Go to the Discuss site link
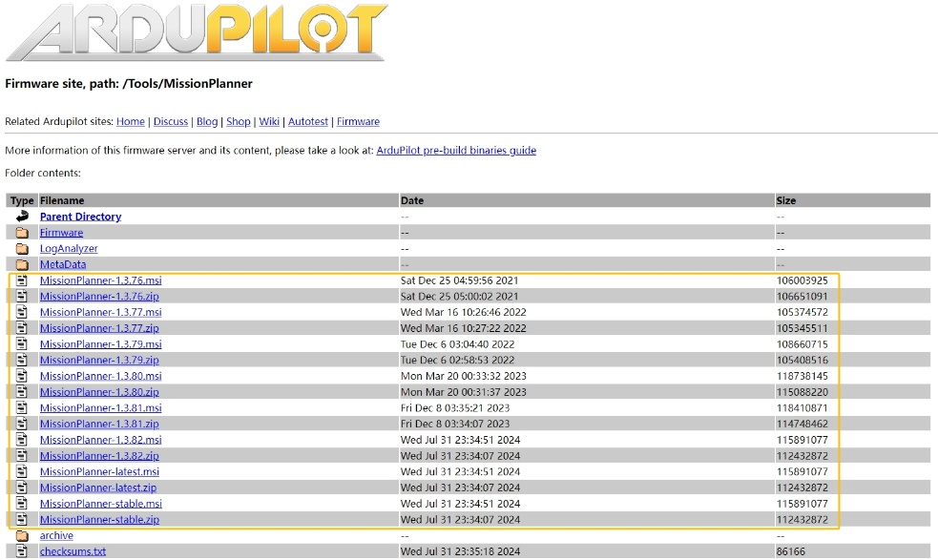The width and height of the screenshot is (938, 560). pos(171,121)
